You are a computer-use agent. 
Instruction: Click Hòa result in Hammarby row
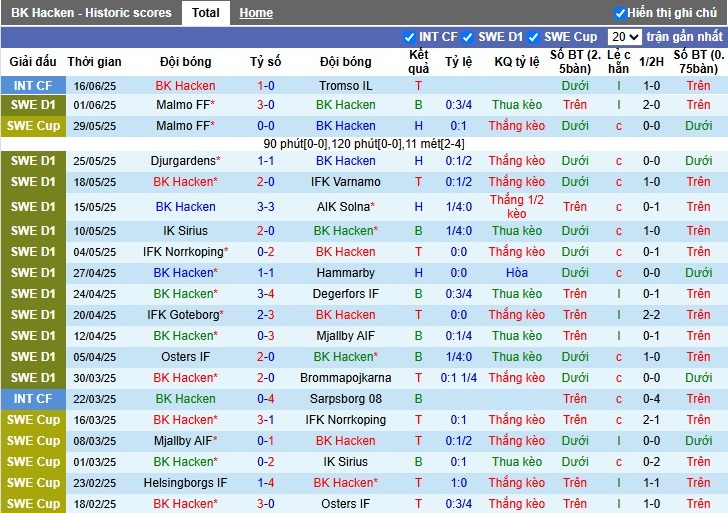pyautogui.click(x=516, y=273)
